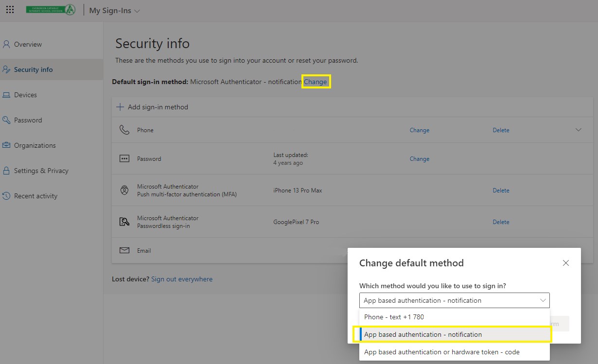Viewport: 598px width, 364px height.
Task: Open the sign-in method combo box
Action: click(x=454, y=300)
